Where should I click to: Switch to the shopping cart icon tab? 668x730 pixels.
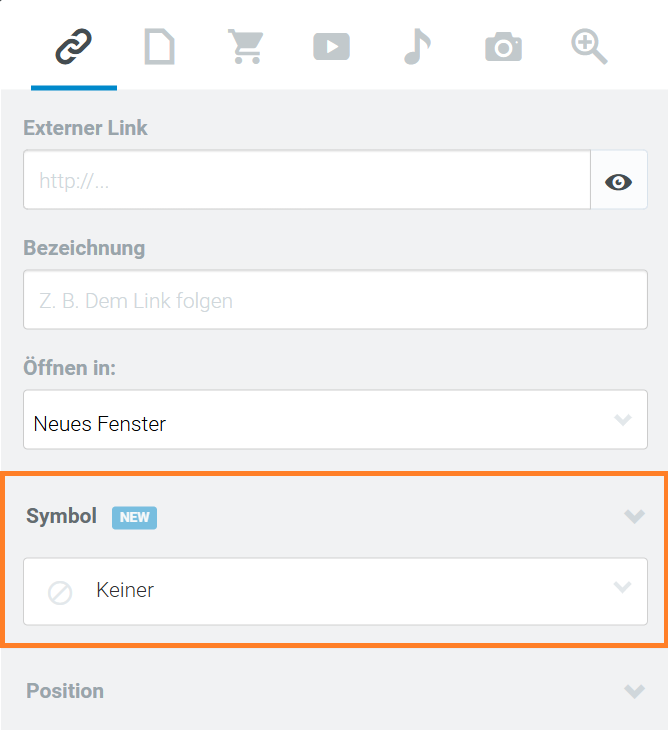click(246, 47)
